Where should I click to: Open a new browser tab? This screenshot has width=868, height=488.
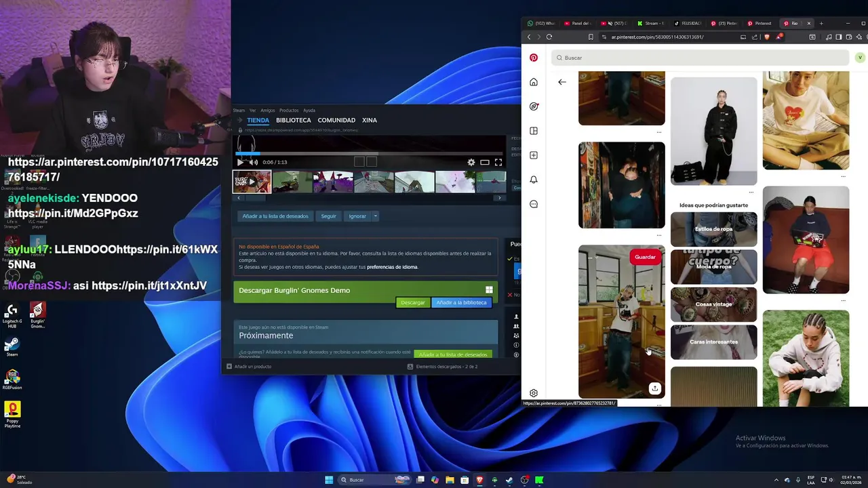(x=821, y=23)
